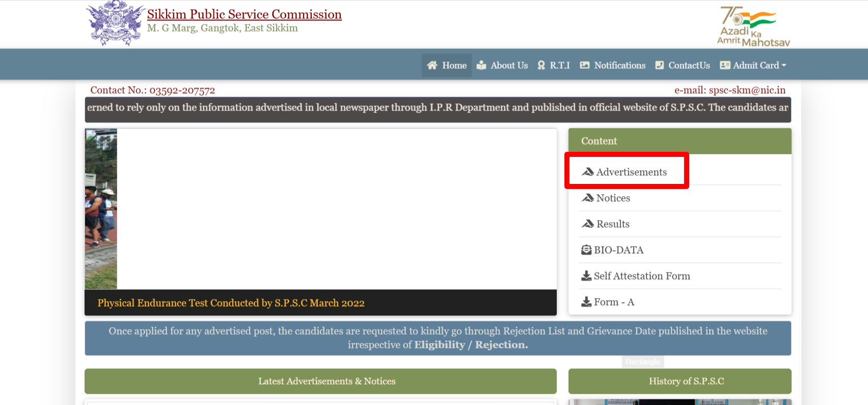Viewport: 868px width, 405px height.
Task: Click the BIO-DATA icon in Content panel
Action: [586, 250]
